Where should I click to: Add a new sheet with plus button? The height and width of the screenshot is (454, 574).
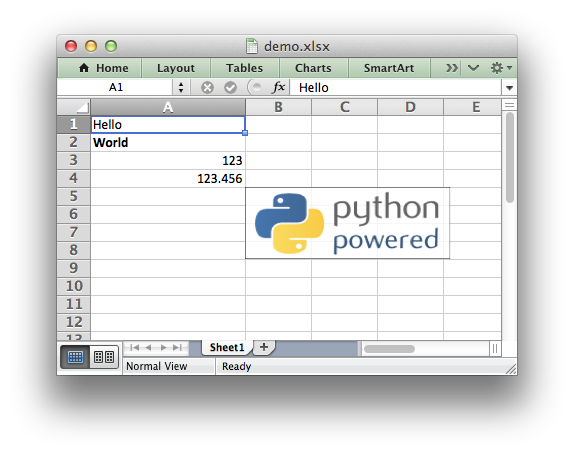[264, 347]
